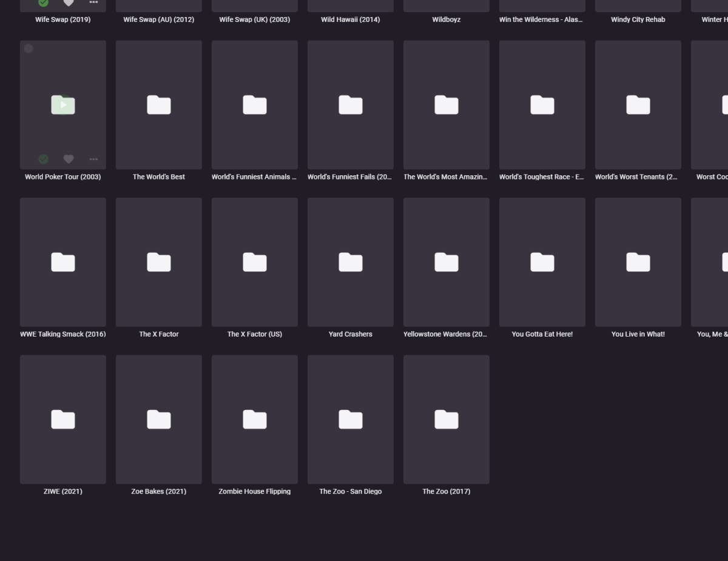Viewport: 728px width, 561px height.
Task: Click the folder icon on The Zoo (2017)
Action: [x=447, y=419]
